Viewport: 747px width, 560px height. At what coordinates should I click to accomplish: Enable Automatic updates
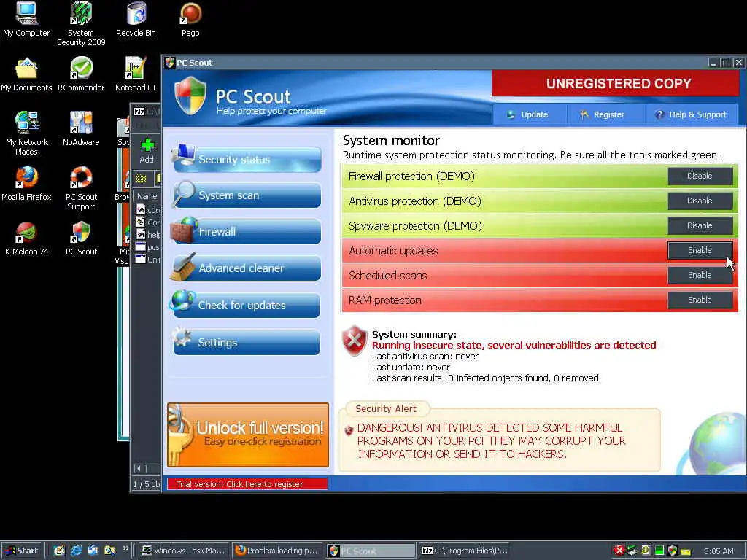[700, 251]
